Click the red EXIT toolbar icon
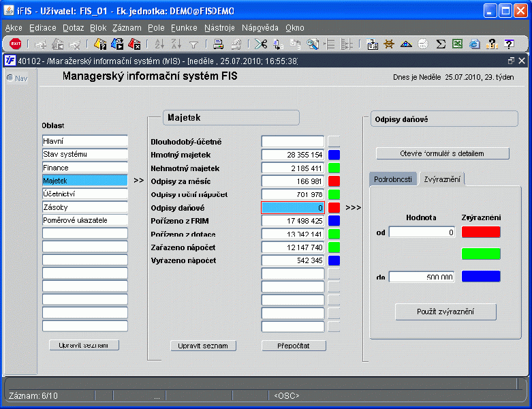The width and height of the screenshot is (532, 409). tap(15, 44)
